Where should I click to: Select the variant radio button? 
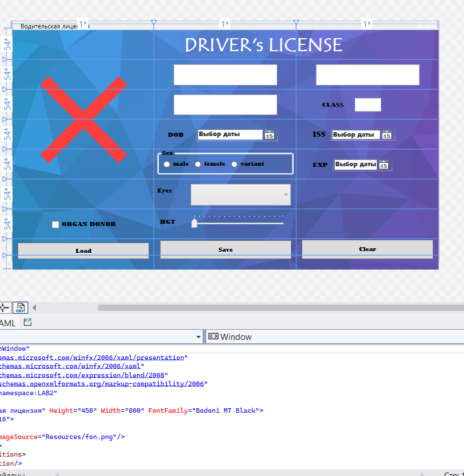[x=234, y=164]
